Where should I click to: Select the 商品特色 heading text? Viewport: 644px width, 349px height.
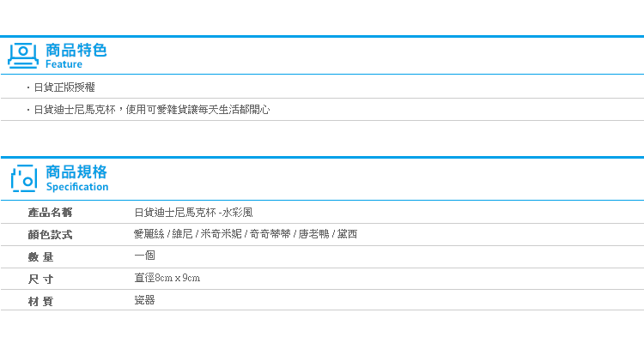click(x=76, y=50)
